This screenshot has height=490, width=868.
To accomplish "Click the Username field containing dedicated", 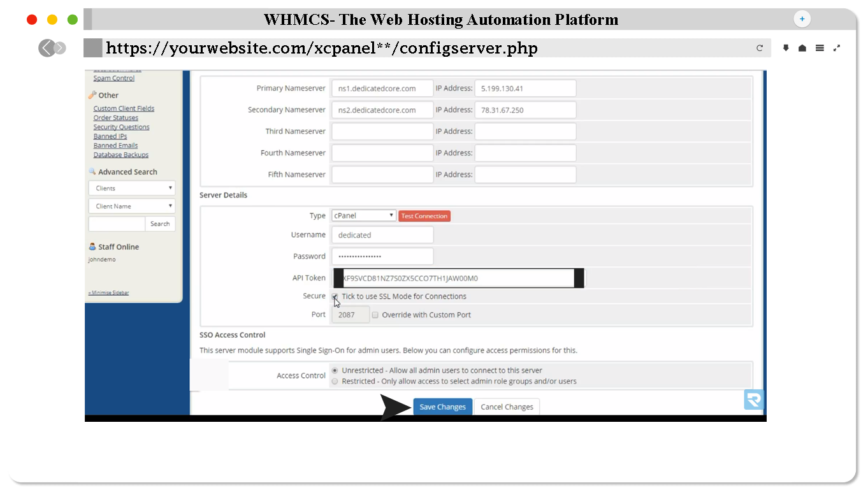I will [382, 234].
